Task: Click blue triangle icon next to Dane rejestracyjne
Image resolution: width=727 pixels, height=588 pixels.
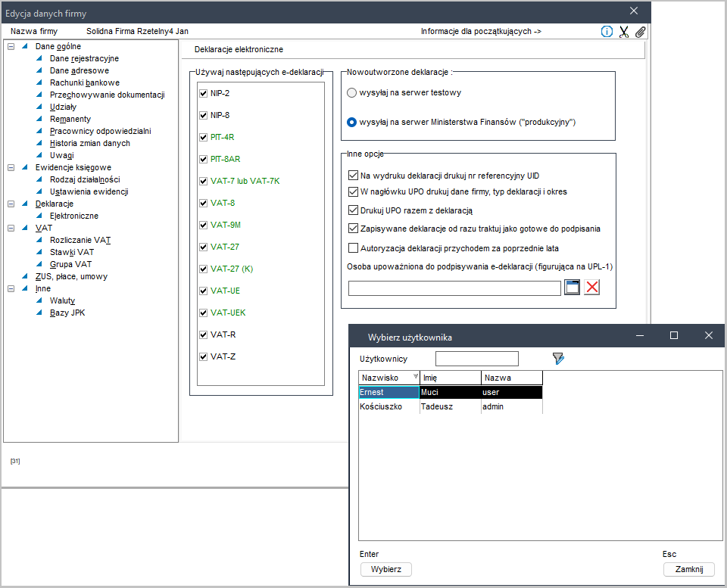Action: (39, 58)
